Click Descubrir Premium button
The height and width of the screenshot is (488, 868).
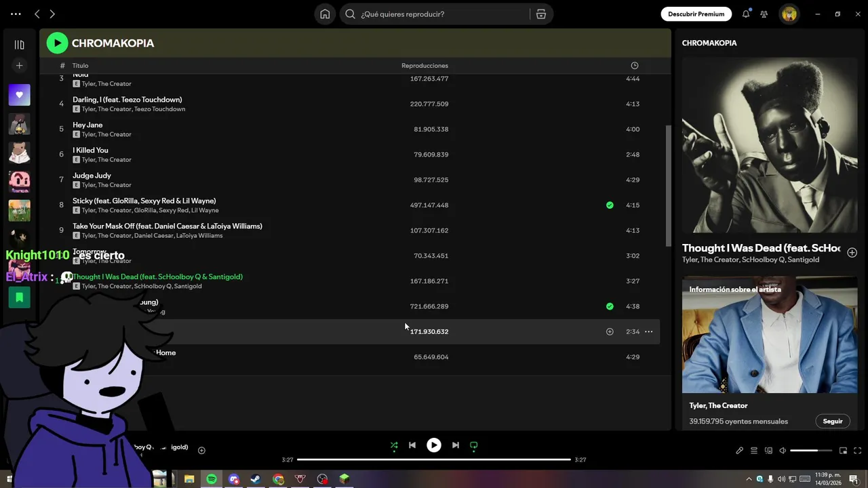696,14
